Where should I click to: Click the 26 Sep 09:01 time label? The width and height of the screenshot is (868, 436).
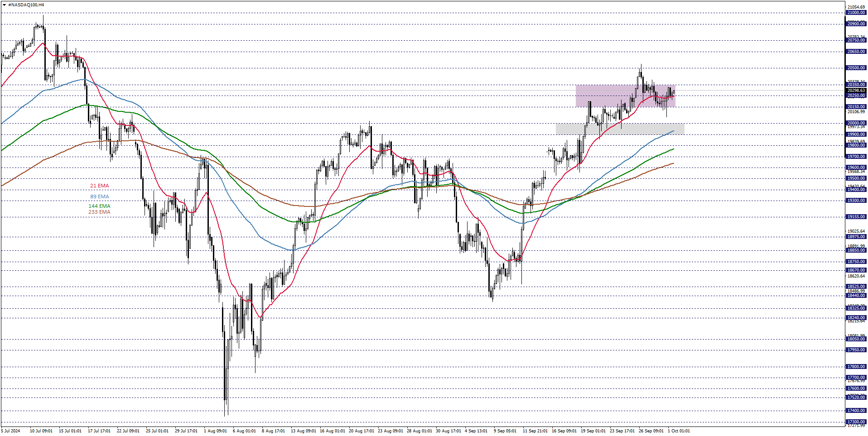click(651, 431)
